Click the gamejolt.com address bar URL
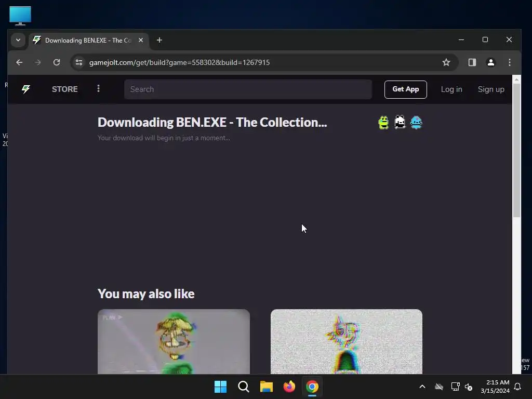 pos(179,62)
